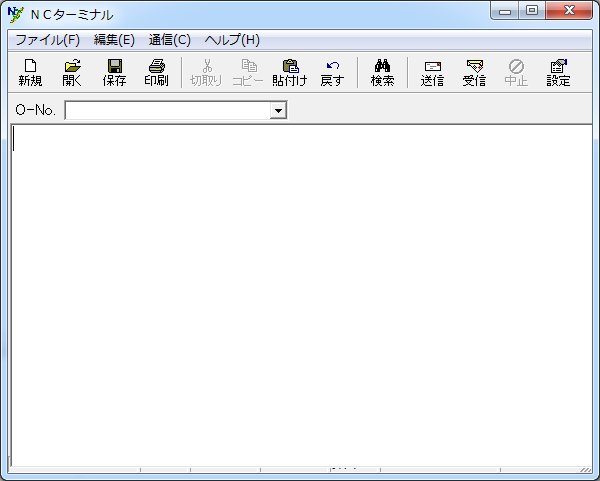Click the NC Terminal title bar app icon
This screenshot has width=600, height=481.
(15, 14)
